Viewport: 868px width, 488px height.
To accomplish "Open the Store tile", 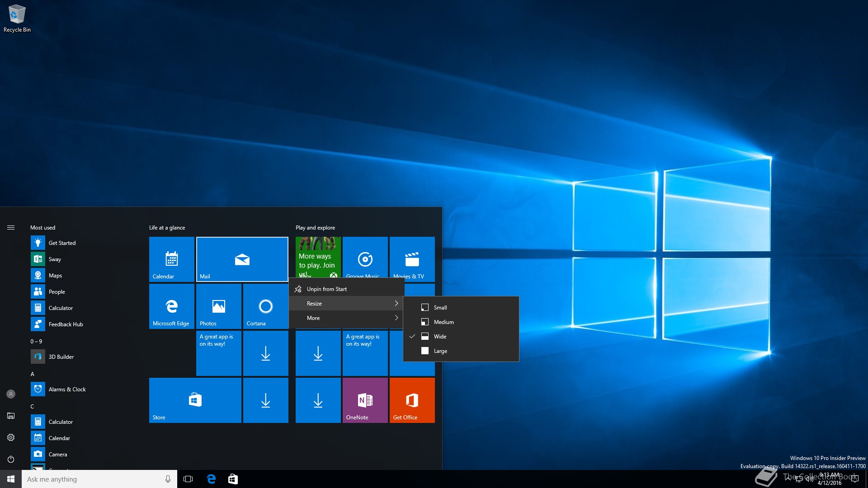I will point(195,400).
